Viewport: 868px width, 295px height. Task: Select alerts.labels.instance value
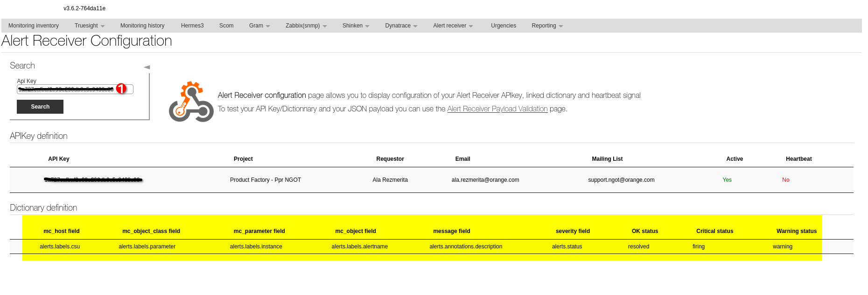coord(256,247)
